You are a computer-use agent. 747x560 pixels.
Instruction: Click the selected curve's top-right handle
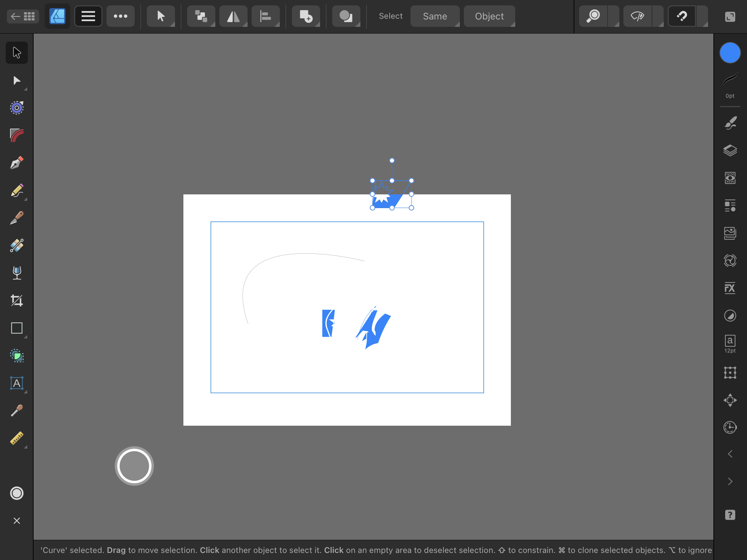411,181
